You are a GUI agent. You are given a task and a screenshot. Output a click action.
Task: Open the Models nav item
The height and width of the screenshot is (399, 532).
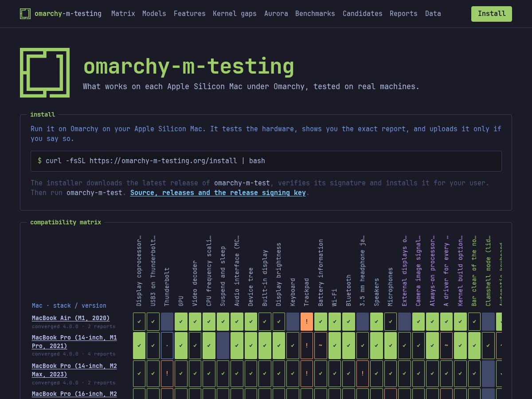click(154, 14)
